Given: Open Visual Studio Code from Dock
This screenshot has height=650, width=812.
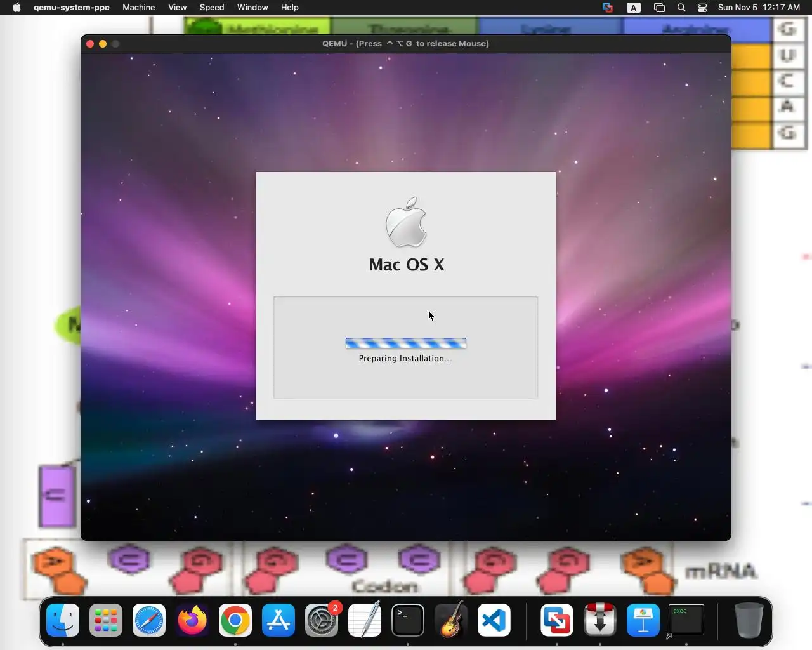Looking at the screenshot, I should (494, 620).
